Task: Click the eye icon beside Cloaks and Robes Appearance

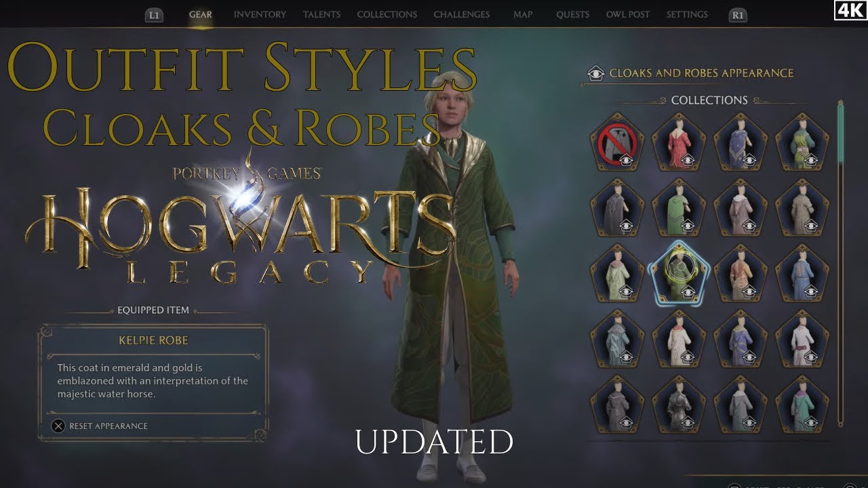Action: (596, 73)
